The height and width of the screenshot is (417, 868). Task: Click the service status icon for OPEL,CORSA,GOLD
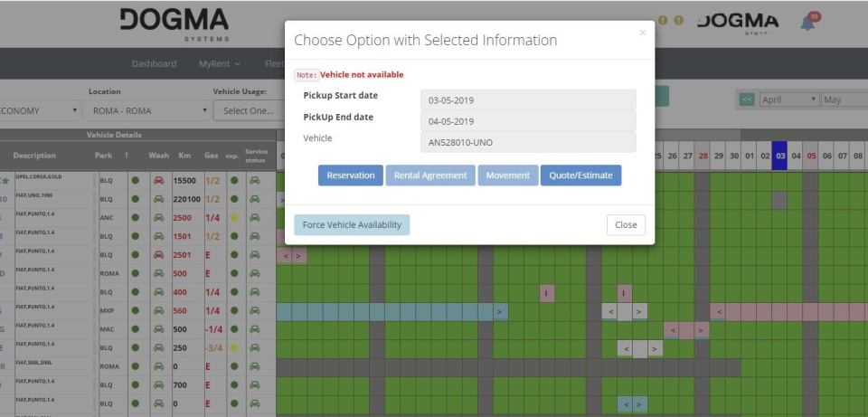[255, 181]
